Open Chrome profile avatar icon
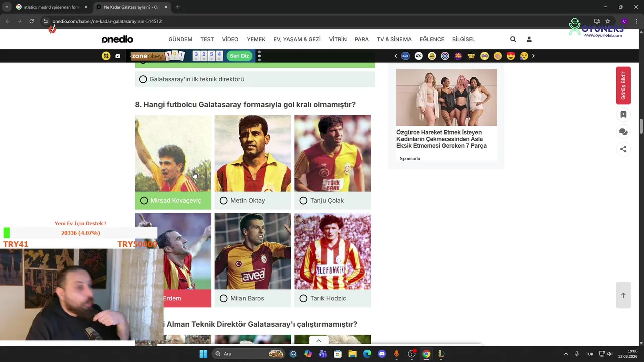The image size is (644, 362). [x=624, y=21]
